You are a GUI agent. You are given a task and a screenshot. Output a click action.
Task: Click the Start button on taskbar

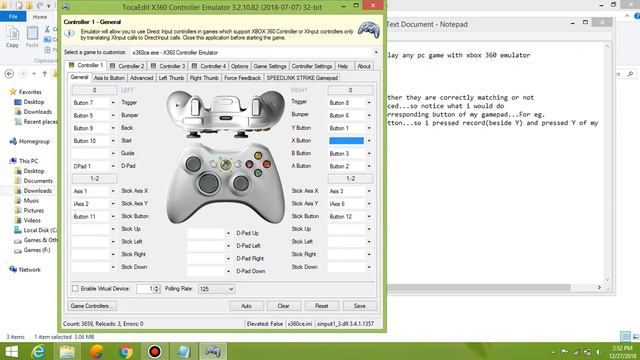point(11,351)
